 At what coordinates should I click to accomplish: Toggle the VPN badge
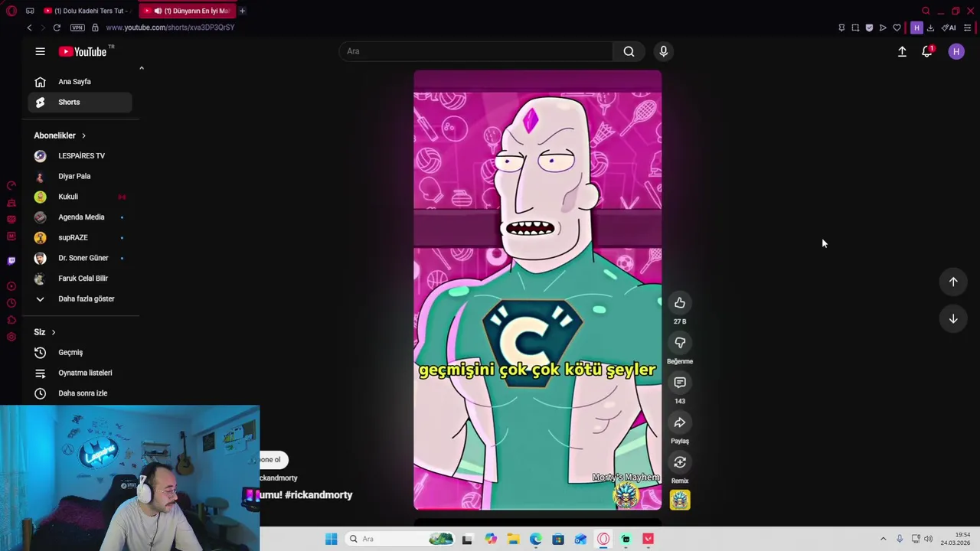[x=77, y=28]
